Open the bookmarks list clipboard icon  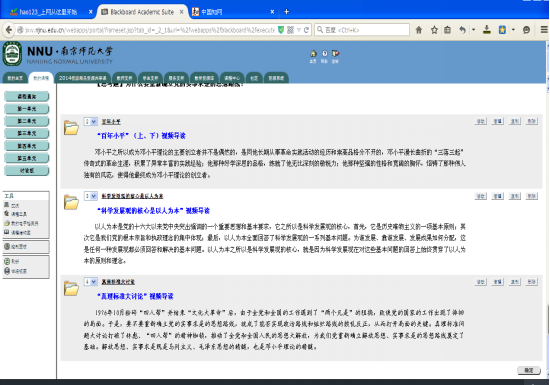tap(447, 30)
